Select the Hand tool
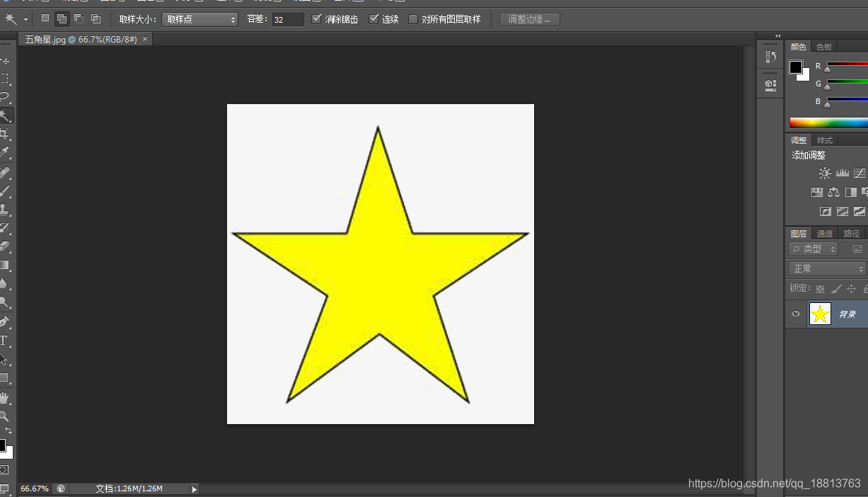This screenshot has width=868, height=497. tap(5, 397)
